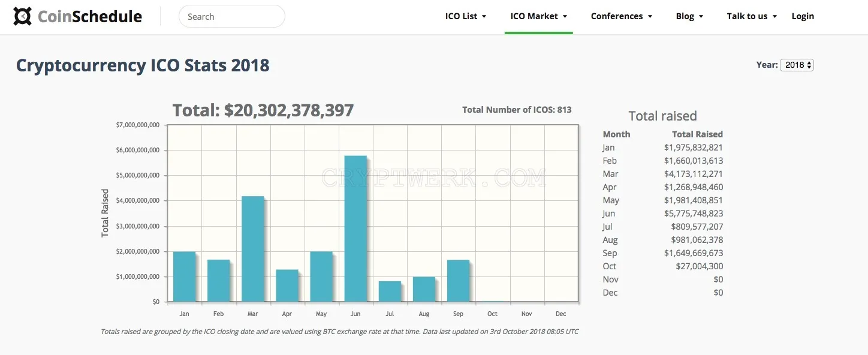
Task: Select the ICO List menu item
Action: tap(462, 16)
